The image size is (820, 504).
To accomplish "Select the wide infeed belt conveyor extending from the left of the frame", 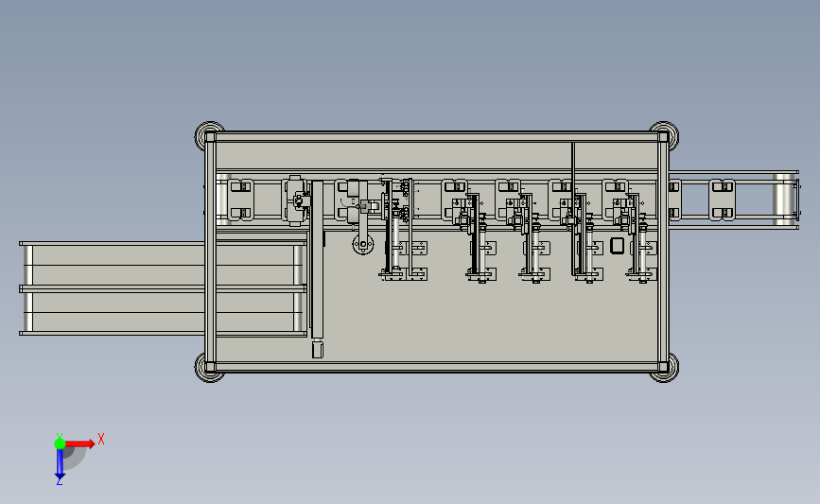I will pos(163,288).
